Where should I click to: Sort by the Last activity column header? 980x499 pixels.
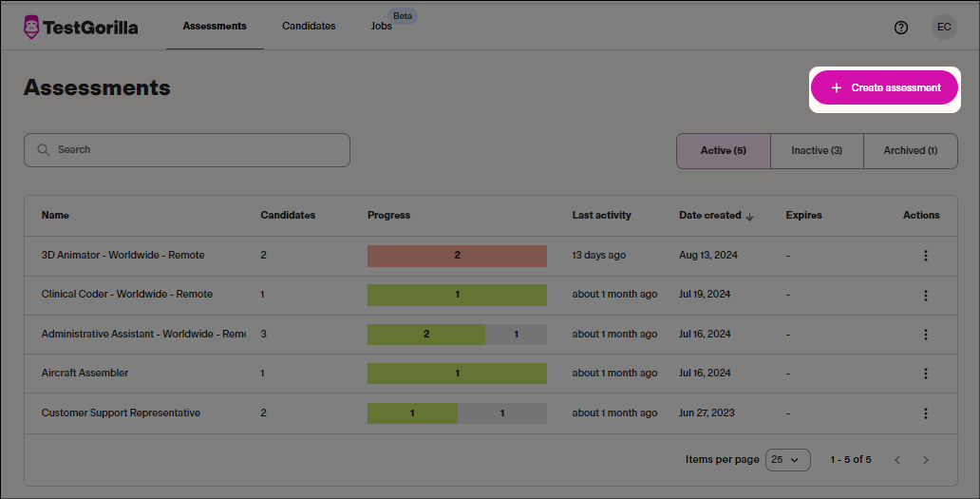601,215
